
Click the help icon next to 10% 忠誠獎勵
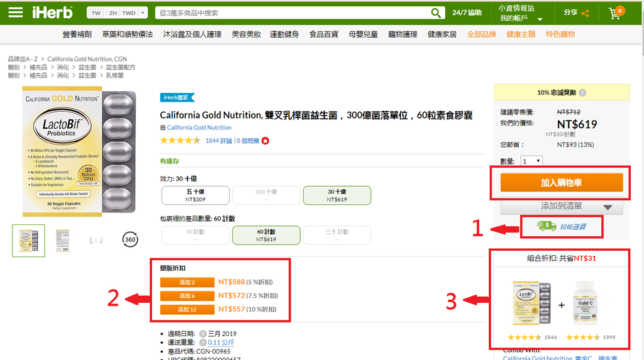(x=582, y=93)
